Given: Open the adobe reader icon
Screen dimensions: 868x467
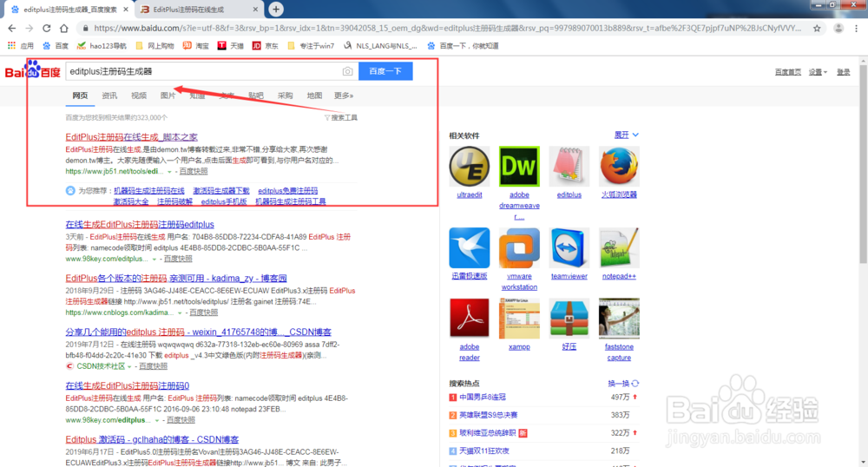Looking at the screenshot, I should (x=470, y=319).
